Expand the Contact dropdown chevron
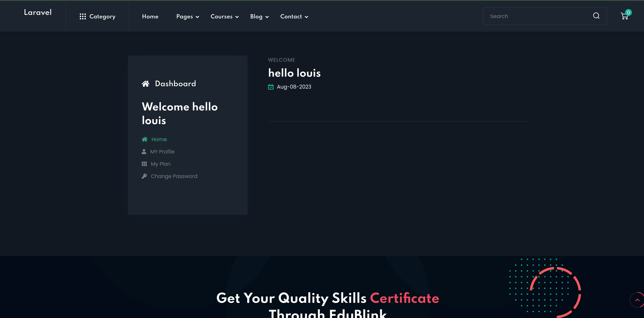 [x=306, y=17]
